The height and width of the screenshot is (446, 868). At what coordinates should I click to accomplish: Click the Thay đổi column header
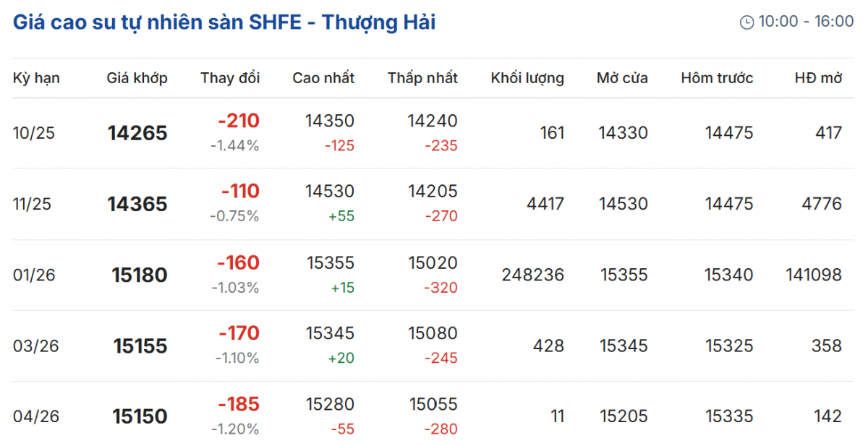click(x=230, y=78)
